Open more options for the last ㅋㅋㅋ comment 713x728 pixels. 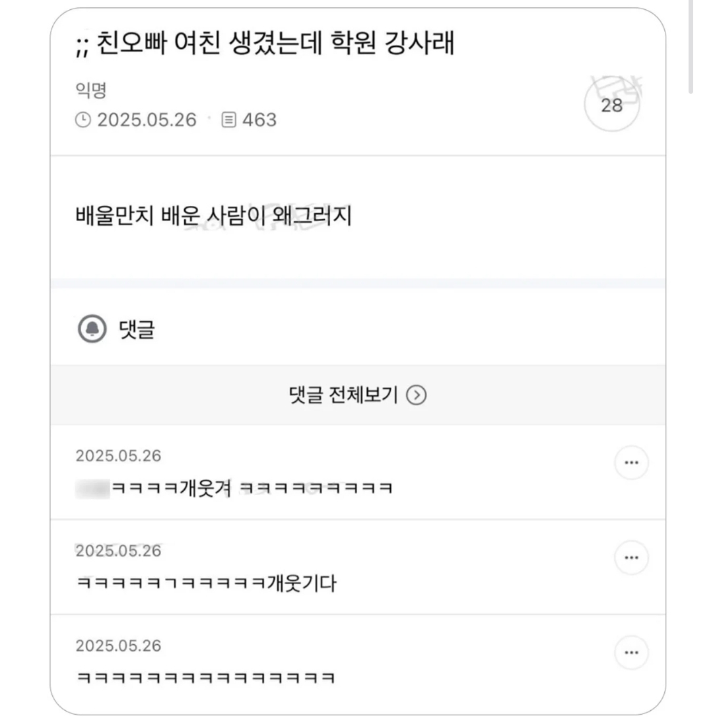[x=631, y=653]
